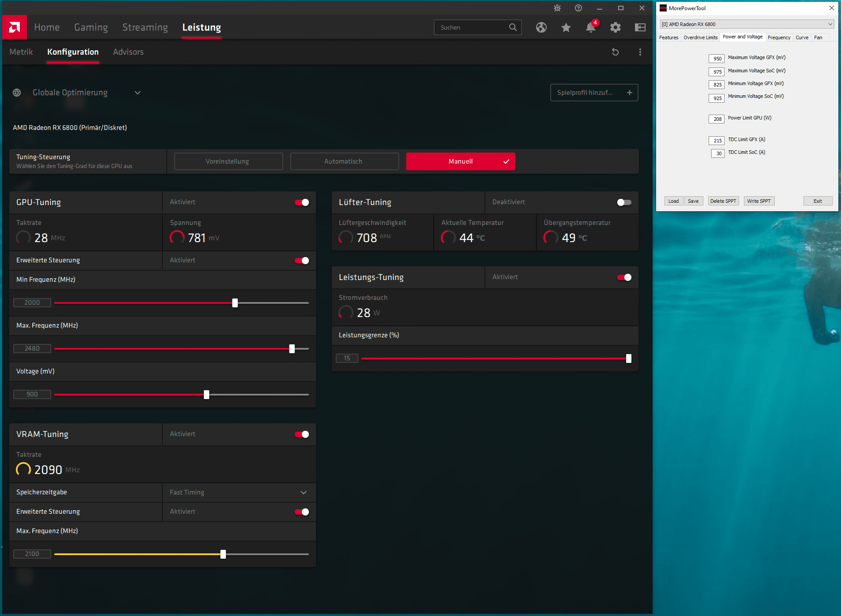This screenshot has height=616, width=841.
Task: Open the settings gear icon
Action: (x=616, y=27)
